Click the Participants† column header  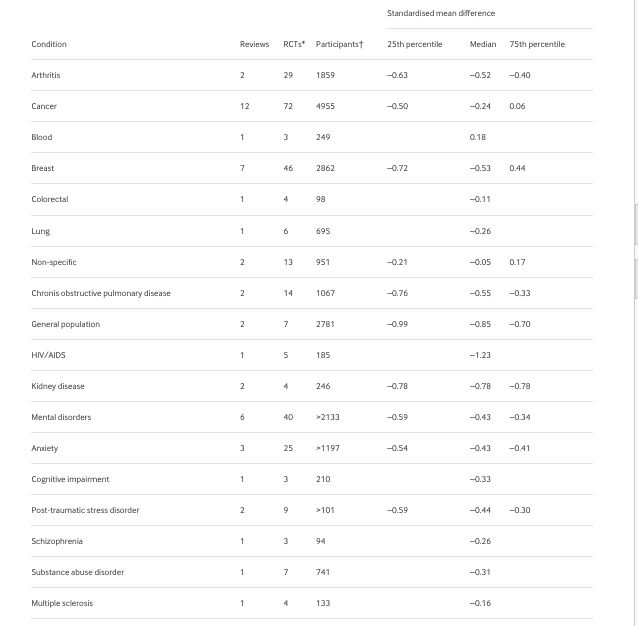(339, 44)
